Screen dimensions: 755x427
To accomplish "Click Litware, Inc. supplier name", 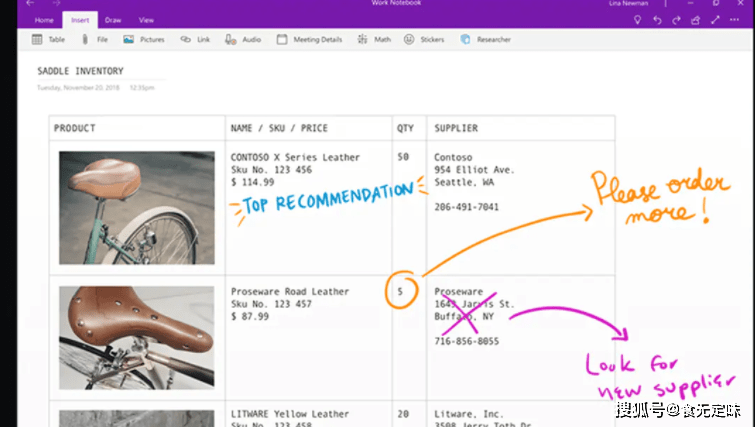I will coord(469,414).
